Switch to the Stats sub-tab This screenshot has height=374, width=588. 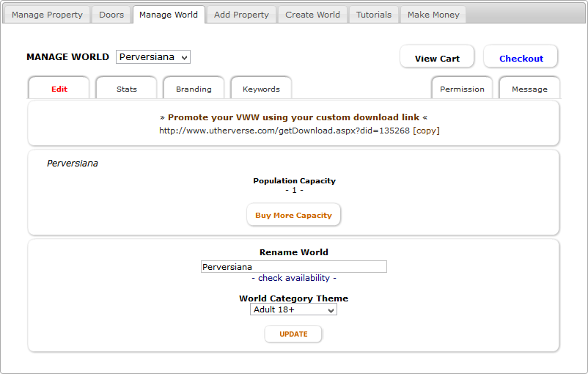(127, 89)
